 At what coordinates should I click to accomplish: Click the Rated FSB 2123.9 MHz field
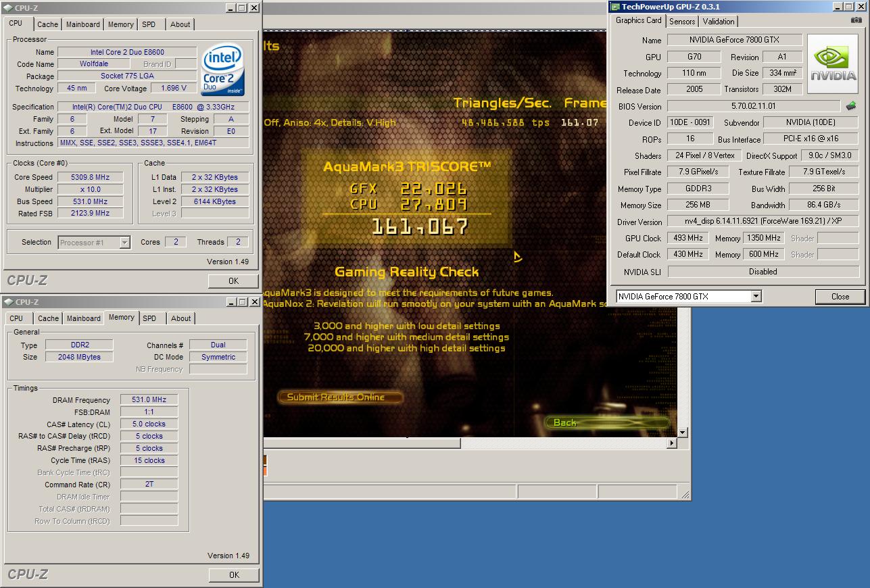90,214
